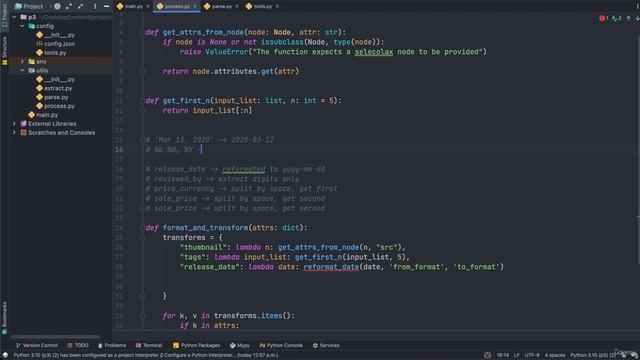
Task: Click the select opened file target icon
Action: click(57, 6)
